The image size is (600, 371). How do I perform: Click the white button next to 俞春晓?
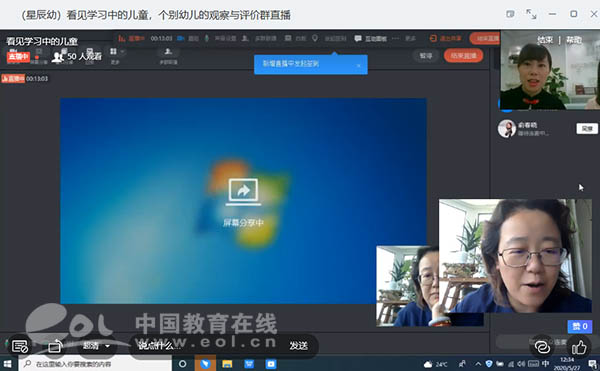point(587,129)
